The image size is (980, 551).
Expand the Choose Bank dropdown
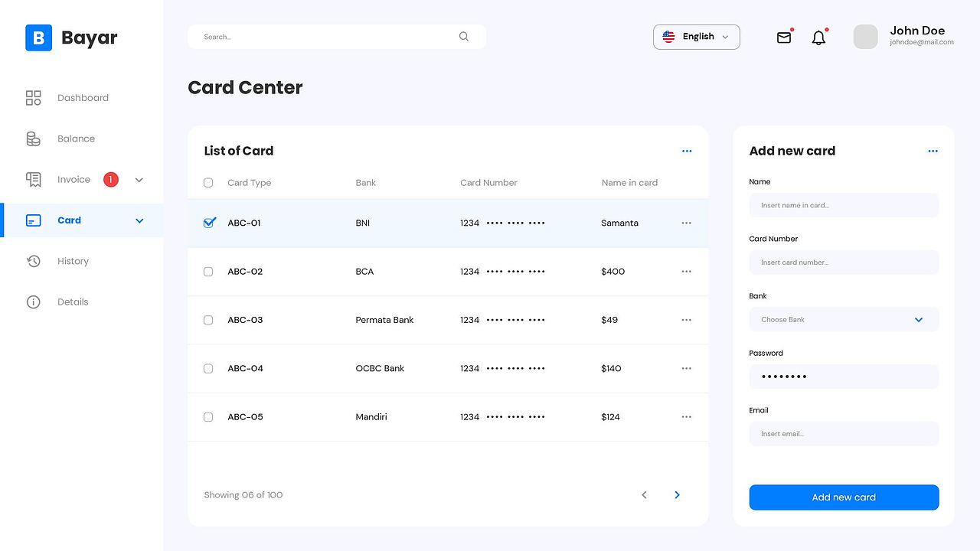click(x=844, y=320)
